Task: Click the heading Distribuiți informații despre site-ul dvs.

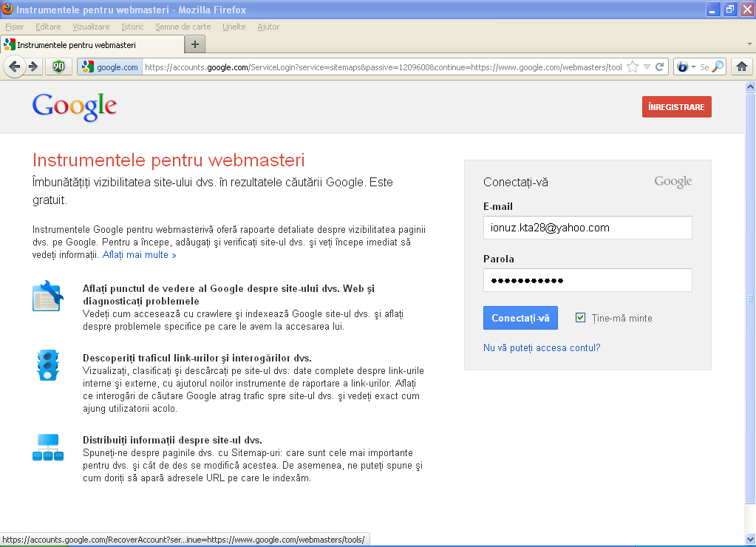Action: pyautogui.click(x=172, y=440)
